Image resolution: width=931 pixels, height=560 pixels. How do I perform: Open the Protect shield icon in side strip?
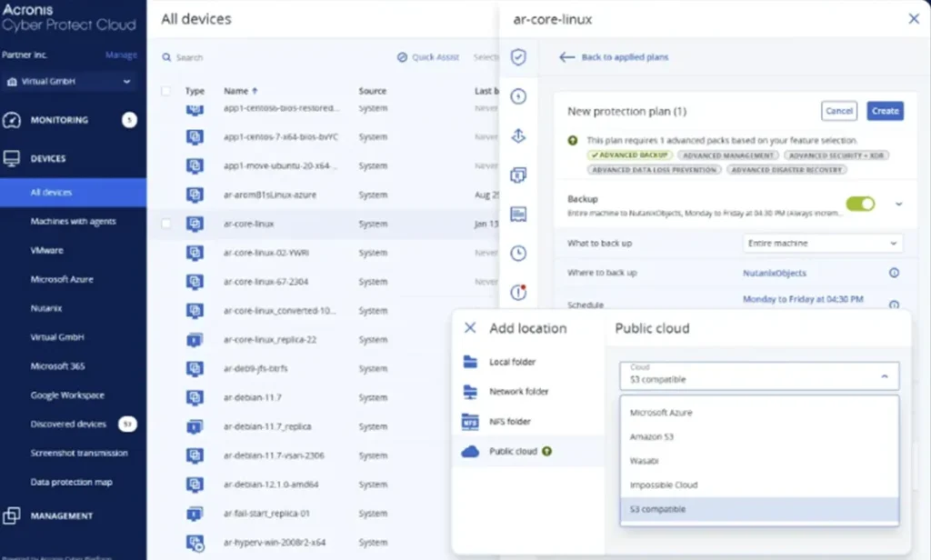tap(518, 57)
